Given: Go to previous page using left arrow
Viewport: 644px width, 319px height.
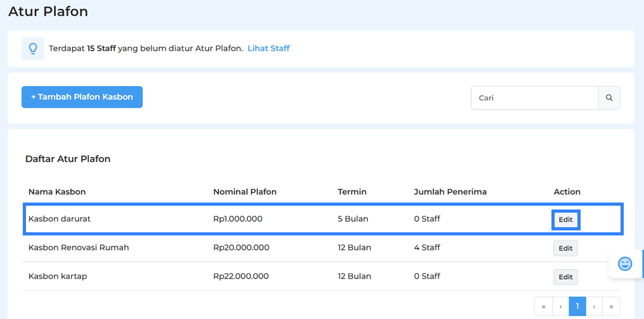Looking at the screenshot, I should point(560,306).
